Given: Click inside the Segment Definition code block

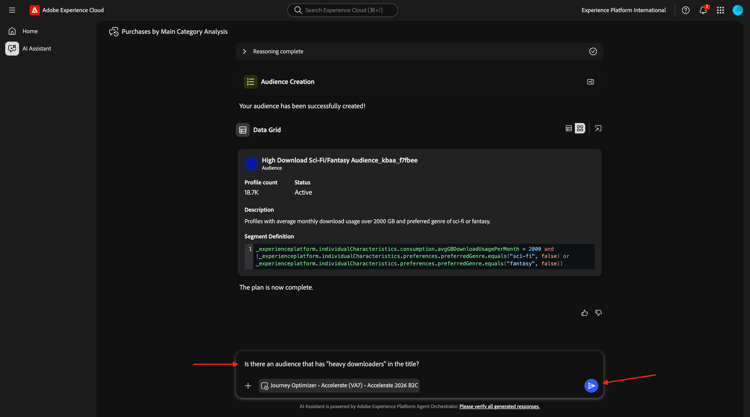Looking at the screenshot, I should click(x=419, y=256).
